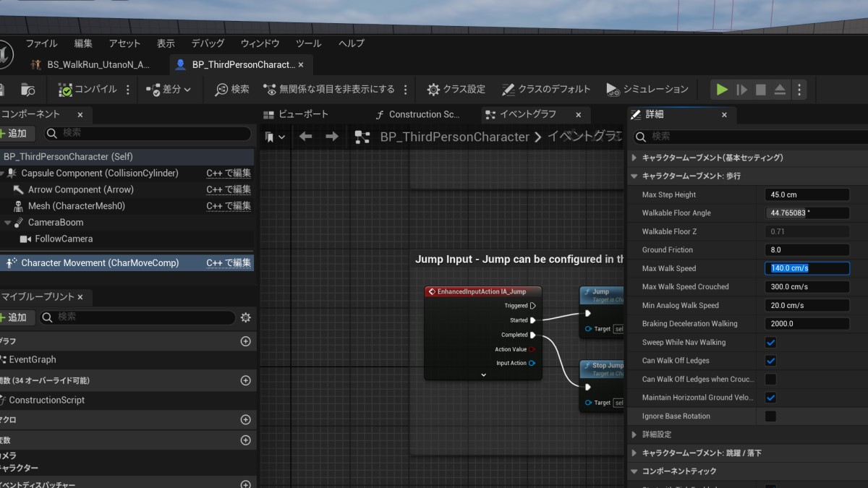Screen dimensions: 868x488
Task: Open My Blueprint settings gear icon
Action: [x=245, y=317]
